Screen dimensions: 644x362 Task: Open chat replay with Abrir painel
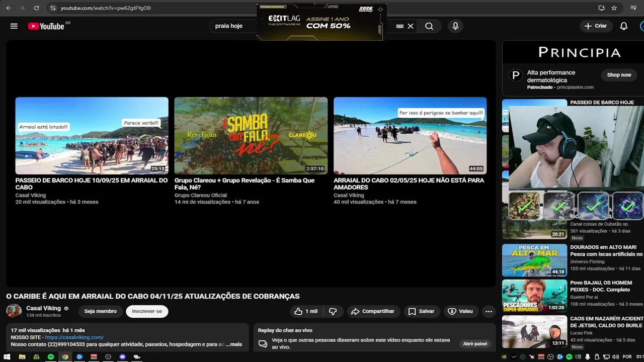pos(475,343)
